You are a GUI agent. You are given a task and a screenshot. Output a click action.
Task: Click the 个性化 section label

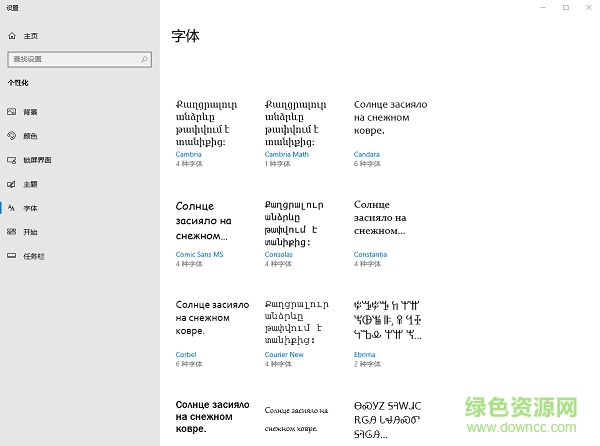coord(18,83)
